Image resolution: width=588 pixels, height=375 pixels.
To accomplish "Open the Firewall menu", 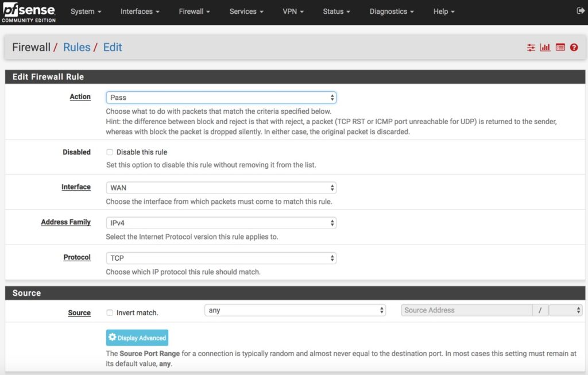I will [194, 11].
